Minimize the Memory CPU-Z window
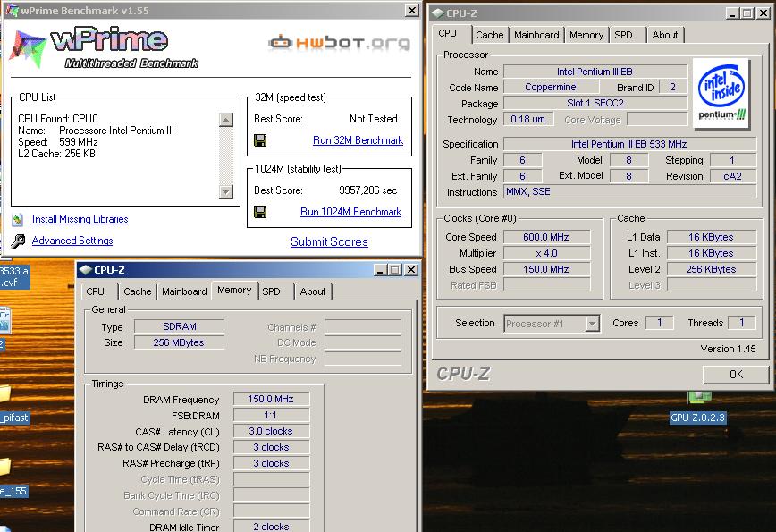This screenshot has width=776, height=532. (x=380, y=270)
